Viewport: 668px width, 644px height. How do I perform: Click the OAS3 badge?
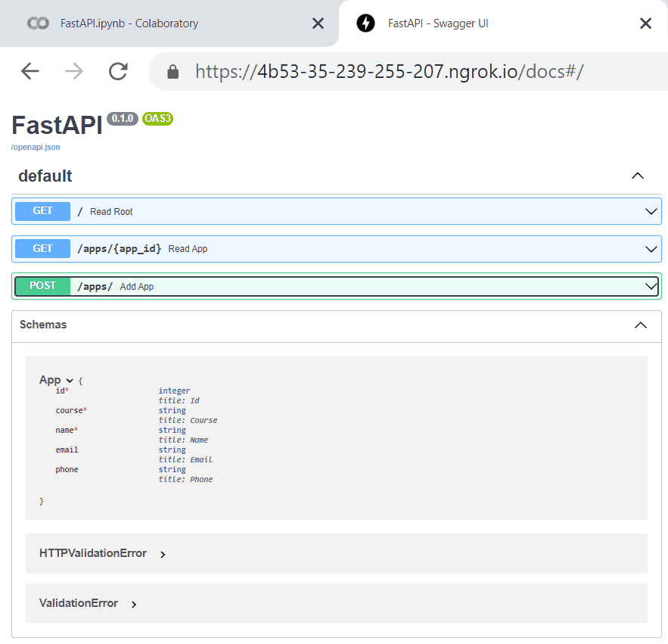click(157, 119)
